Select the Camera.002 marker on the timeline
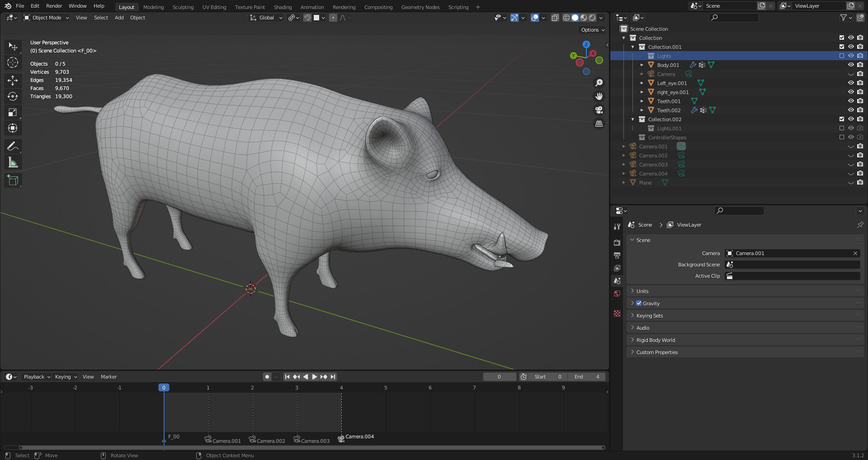 [x=253, y=440]
